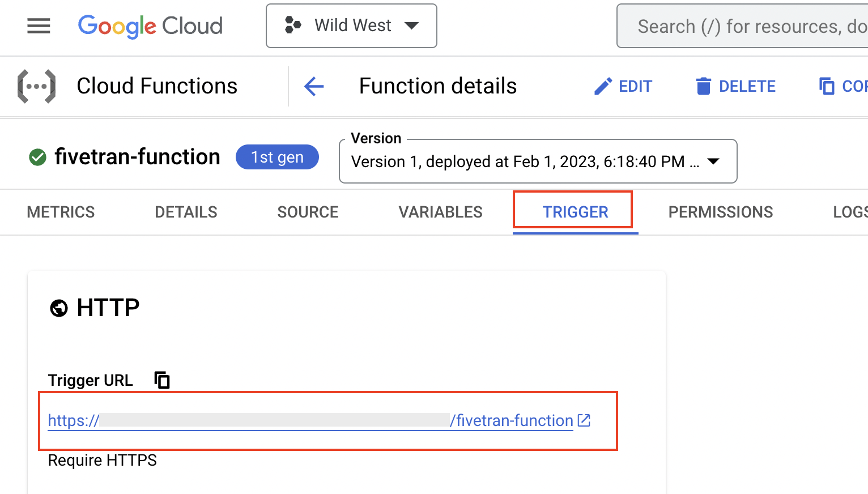Go back using the left arrow

click(x=314, y=86)
